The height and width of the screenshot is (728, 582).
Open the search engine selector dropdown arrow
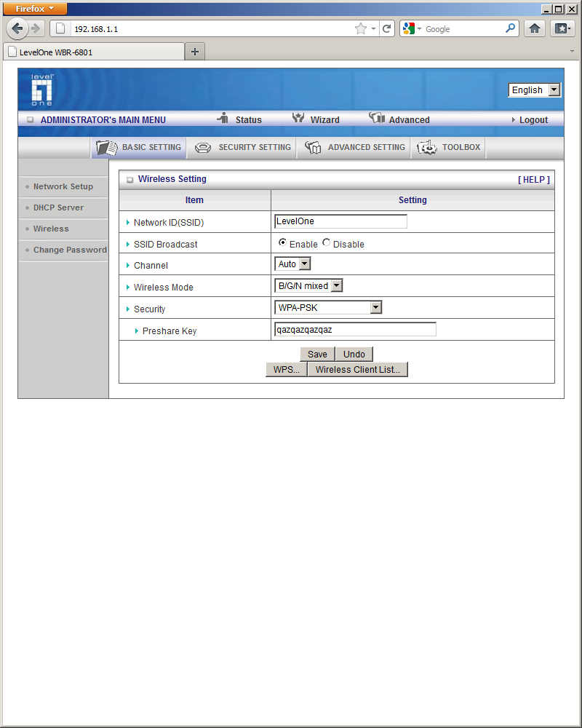pos(419,29)
